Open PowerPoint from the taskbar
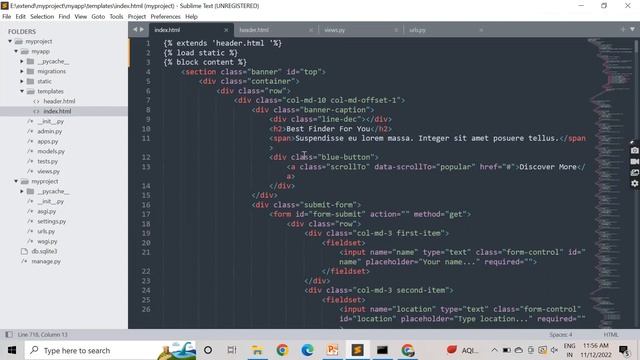This screenshot has width=640, height=360. (x=332, y=350)
